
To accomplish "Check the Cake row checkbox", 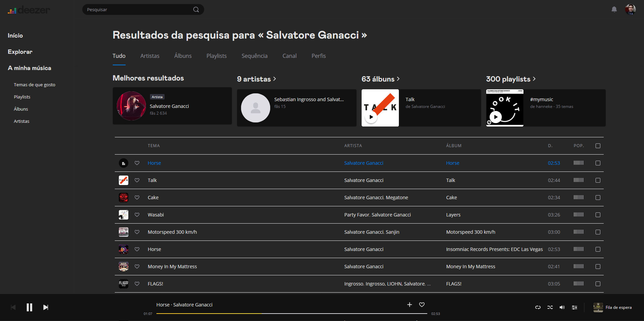I will click(x=598, y=198).
